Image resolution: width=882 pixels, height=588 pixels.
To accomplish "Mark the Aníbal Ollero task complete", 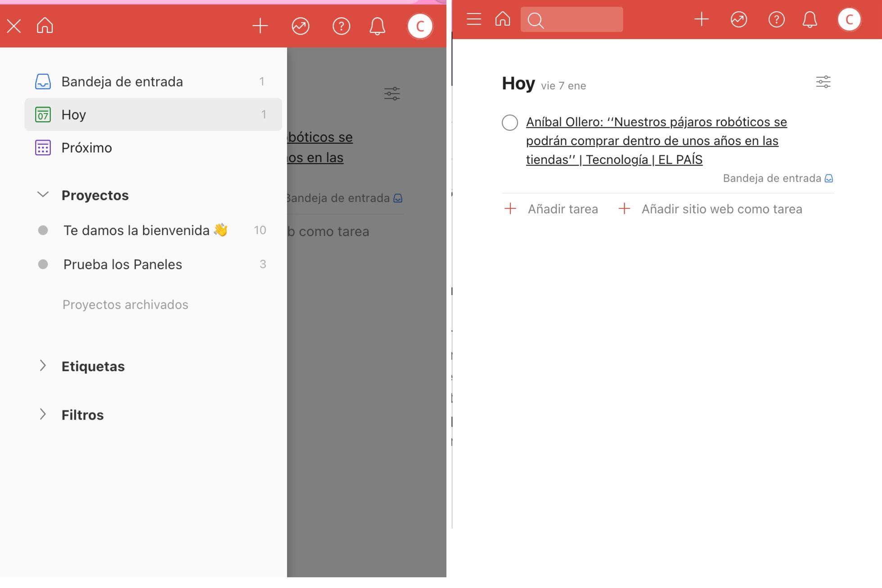I will click(x=510, y=122).
